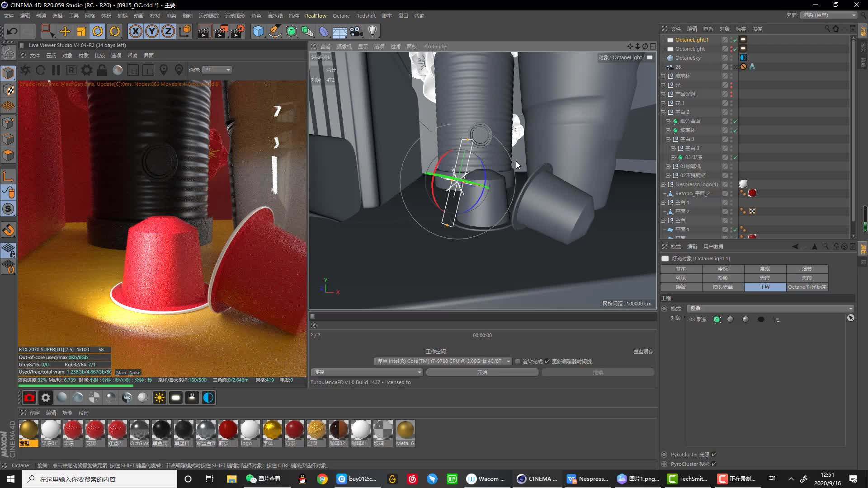Click the 开始 button

[482, 372]
